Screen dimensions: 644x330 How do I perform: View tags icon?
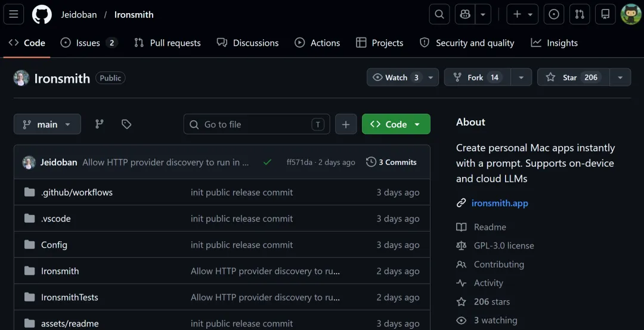pyautogui.click(x=126, y=124)
